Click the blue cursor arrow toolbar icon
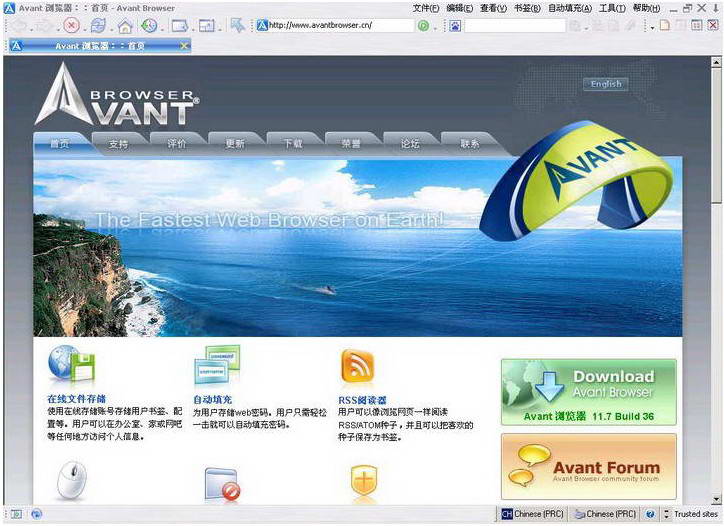This screenshot has width=724, height=526. pyautogui.click(x=238, y=25)
